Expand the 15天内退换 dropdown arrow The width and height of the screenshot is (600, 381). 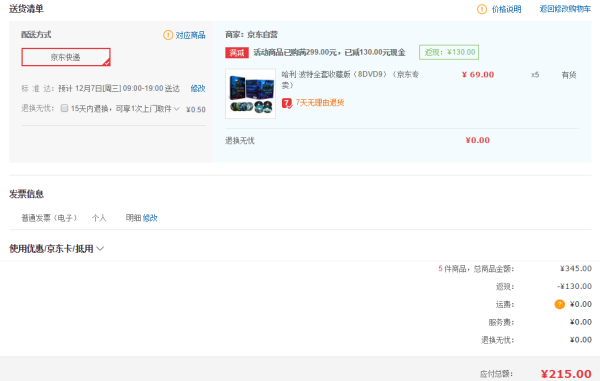pos(176,109)
